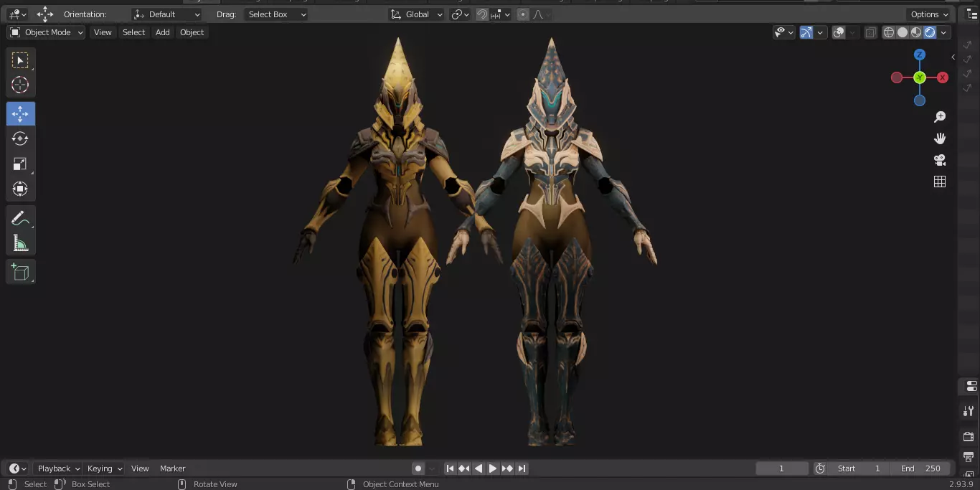Jump to the end frame
Screen dimensions: 980x490
tap(522, 468)
